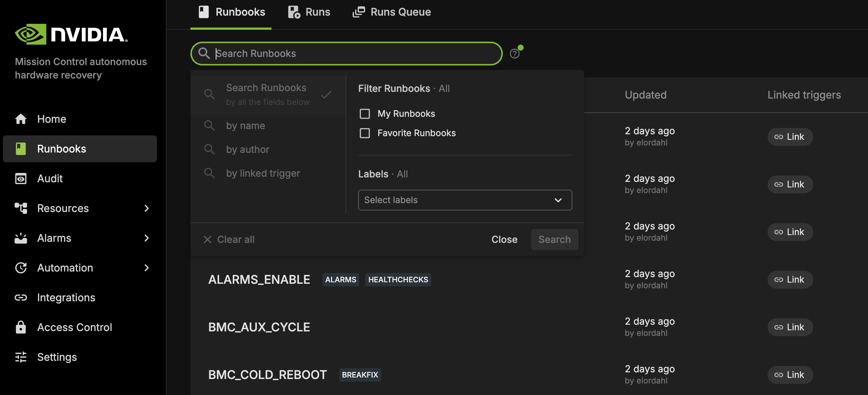
Task: Click Link button for ALARMS_ENABLE row
Action: point(790,280)
